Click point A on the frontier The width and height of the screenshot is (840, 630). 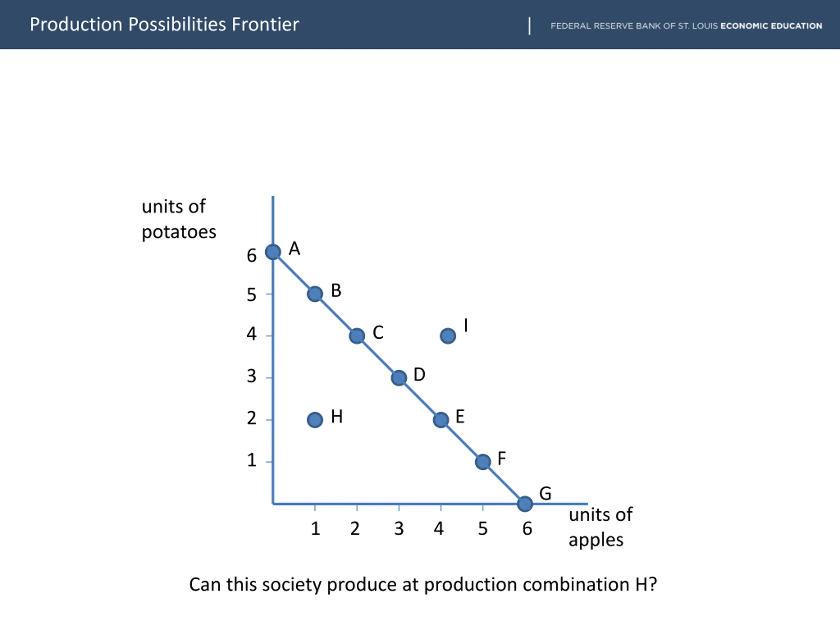tap(273, 252)
